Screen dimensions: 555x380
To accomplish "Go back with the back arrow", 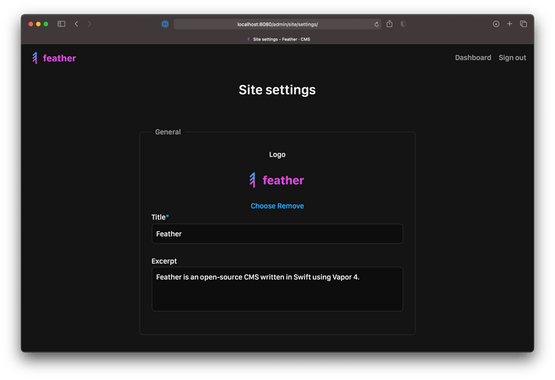I will pos(76,24).
